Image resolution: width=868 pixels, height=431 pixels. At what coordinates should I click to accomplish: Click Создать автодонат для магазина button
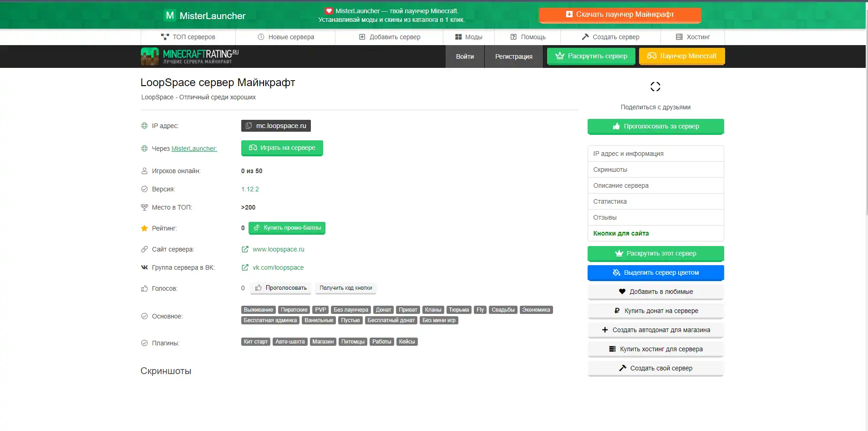[x=655, y=330]
